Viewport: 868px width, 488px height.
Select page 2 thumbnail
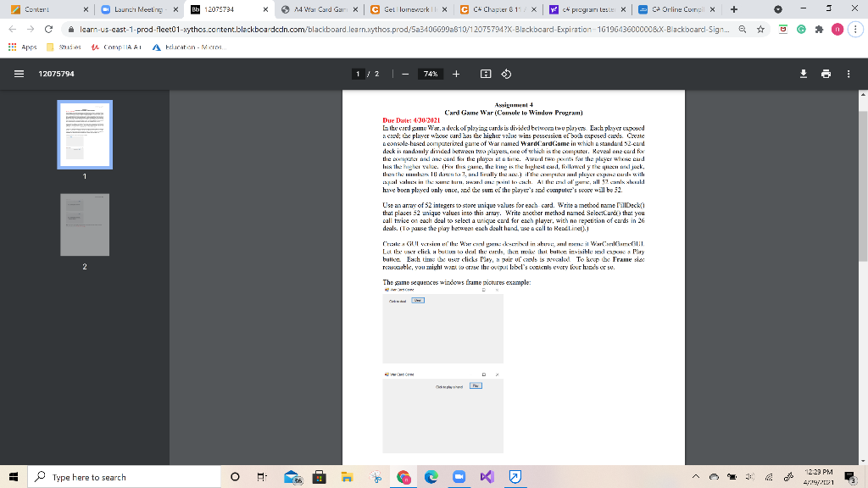point(85,225)
